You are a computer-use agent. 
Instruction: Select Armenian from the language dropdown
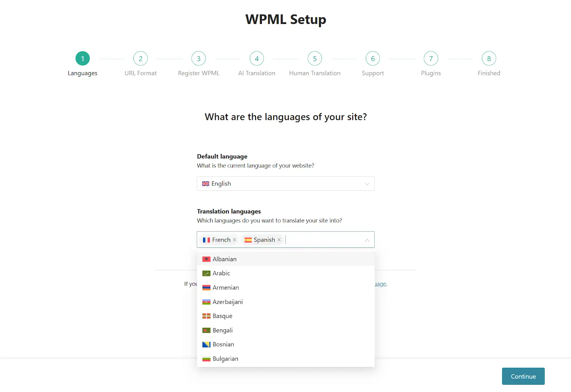[x=226, y=287]
